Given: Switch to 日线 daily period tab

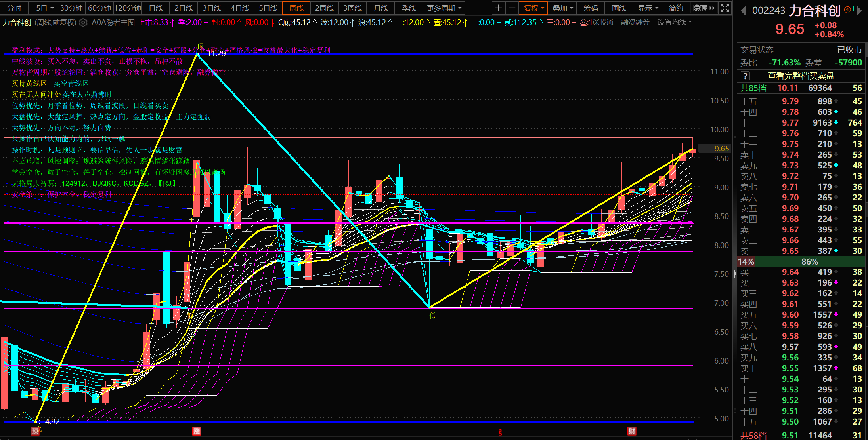Looking at the screenshot, I should pos(156,8).
